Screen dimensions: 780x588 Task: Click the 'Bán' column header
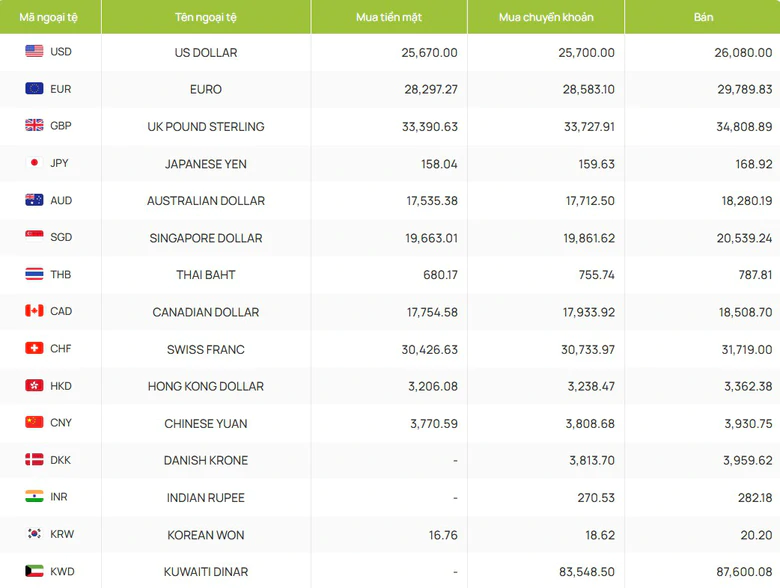pos(703,17)
